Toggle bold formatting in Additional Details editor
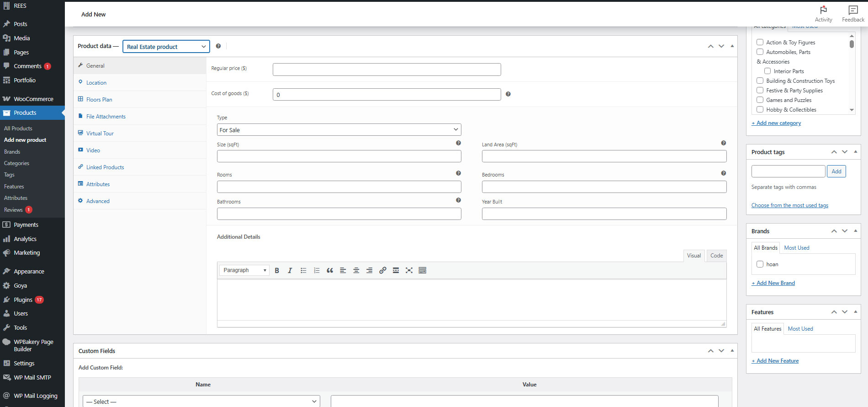The image size is (868, 407). 277,270
